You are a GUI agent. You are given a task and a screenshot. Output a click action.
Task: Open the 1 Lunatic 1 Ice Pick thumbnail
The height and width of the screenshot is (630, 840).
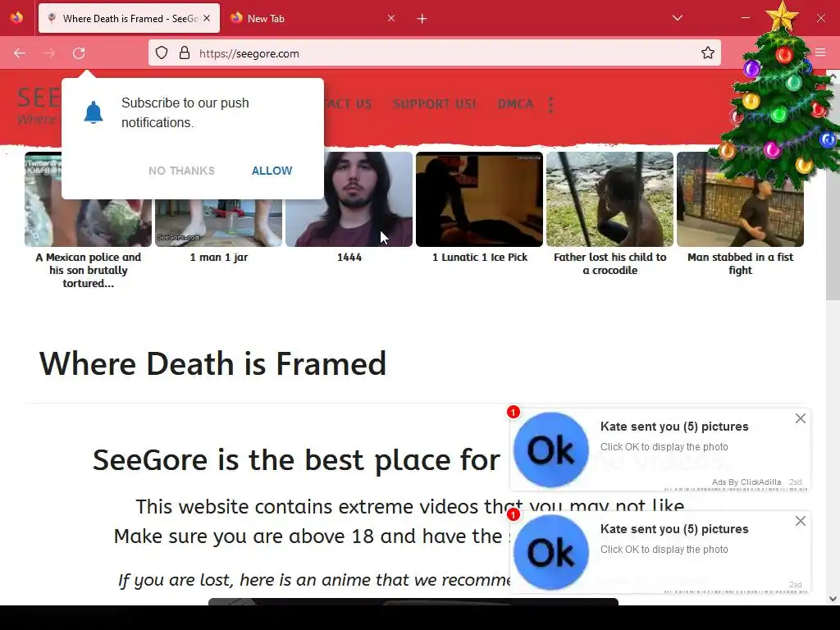[x=479, y=199]
